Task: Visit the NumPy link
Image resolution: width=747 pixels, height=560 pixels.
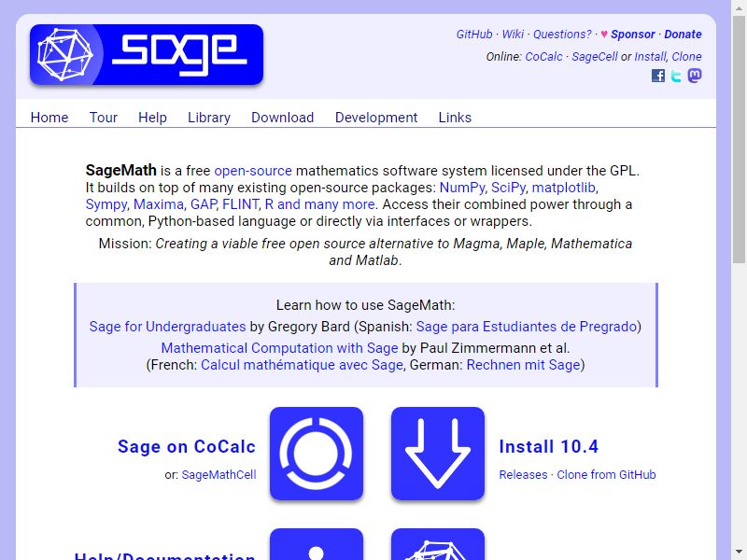Action: click(462, 188)
